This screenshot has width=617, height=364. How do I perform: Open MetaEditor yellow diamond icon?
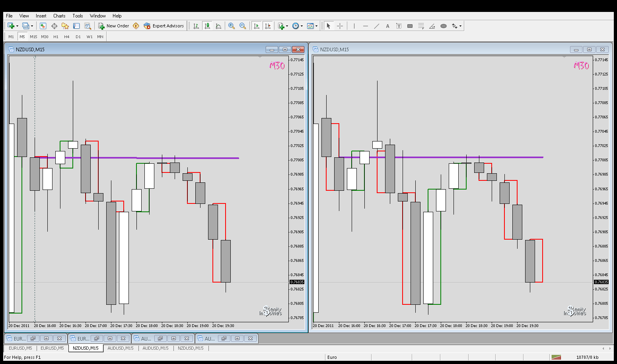coord(136,26)
